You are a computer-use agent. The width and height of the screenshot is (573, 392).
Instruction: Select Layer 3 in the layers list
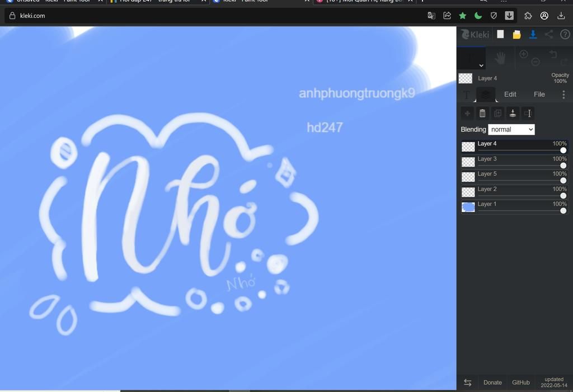point(514,162)
